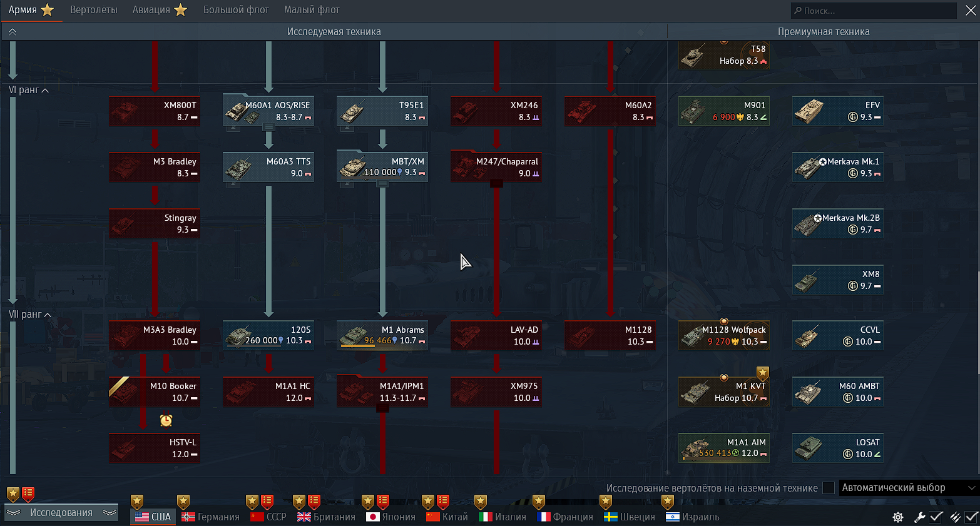This screenshot has width=980, height=526.
Task: Expand the M247/Chaparral vehicle group
Action: click(496, 183)
